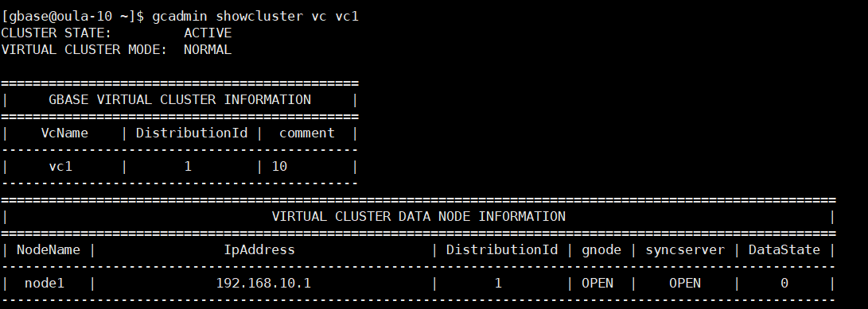Click the GBASE VIRTUAL CLUSTER INFORMATION heading
The width and height of the screenshot is (868, 309).
click(180, 100)
